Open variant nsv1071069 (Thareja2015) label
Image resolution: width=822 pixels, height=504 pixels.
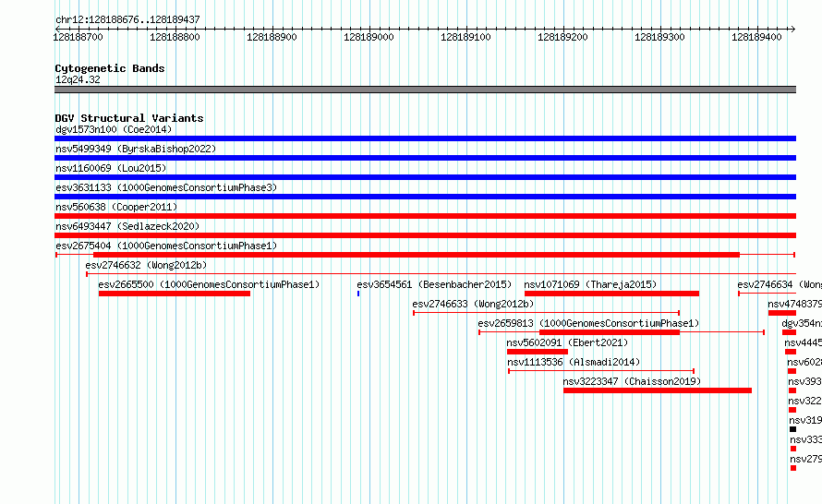pyautogui.click(x=590, y=284)
